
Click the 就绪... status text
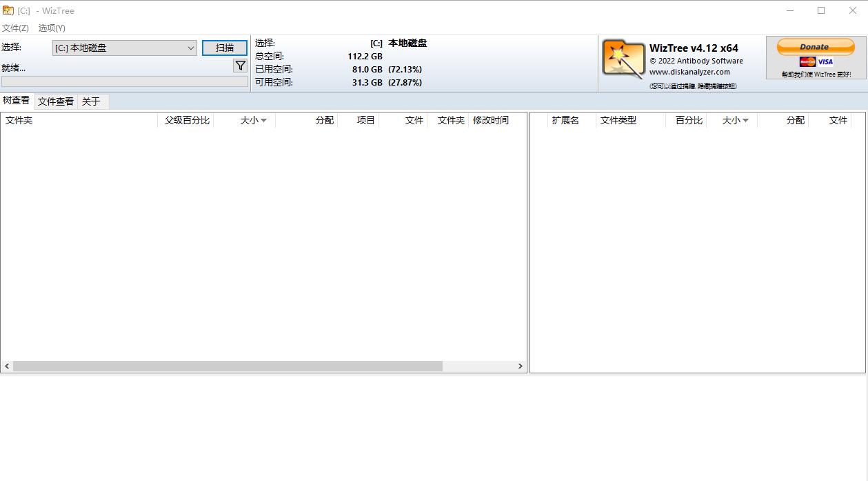tap(14, 68)
